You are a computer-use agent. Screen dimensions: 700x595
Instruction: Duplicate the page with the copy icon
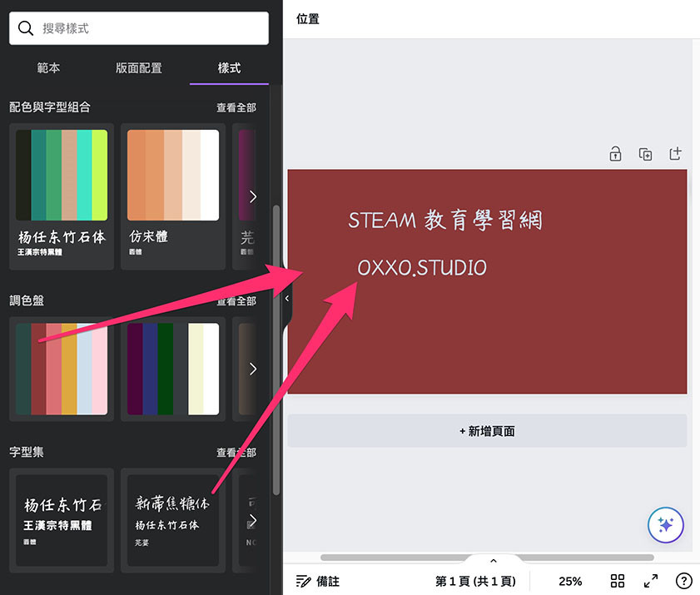(646, 154)
